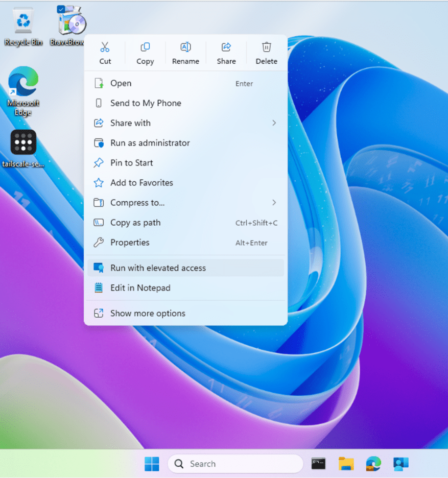Select Run with elevated access

click(158, 268)
